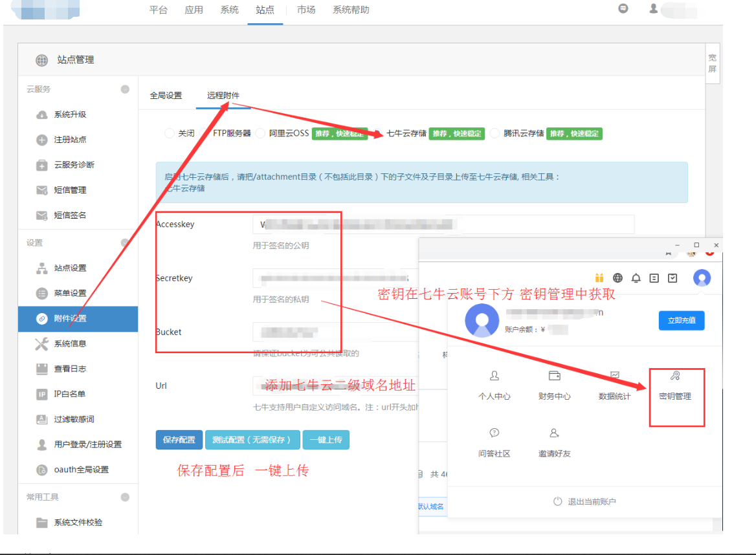The width and height of the screenshot is (756, 555).
Task: Click the blue account avatar in Qiniu toolbar
Action: [702, 278]
